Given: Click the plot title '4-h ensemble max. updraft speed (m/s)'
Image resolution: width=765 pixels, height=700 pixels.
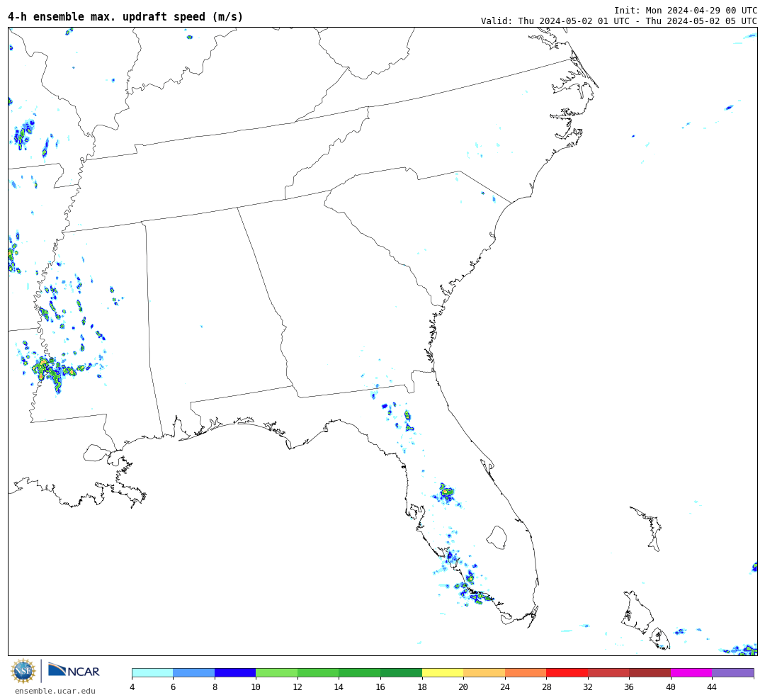Looking at the screenshot, I should coord(125,16).
